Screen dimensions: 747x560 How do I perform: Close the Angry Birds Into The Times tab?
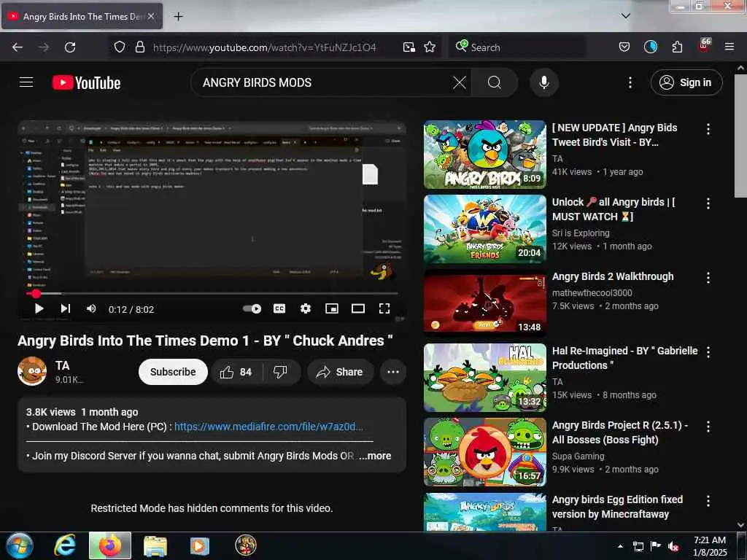150,16
